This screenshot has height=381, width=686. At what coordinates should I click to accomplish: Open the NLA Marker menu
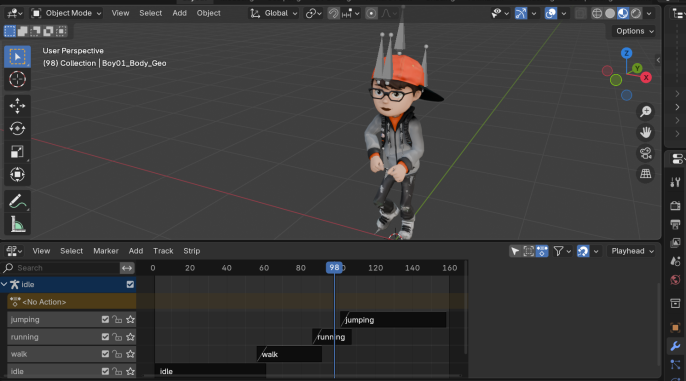pyautogui.click(x=106, y=251)
